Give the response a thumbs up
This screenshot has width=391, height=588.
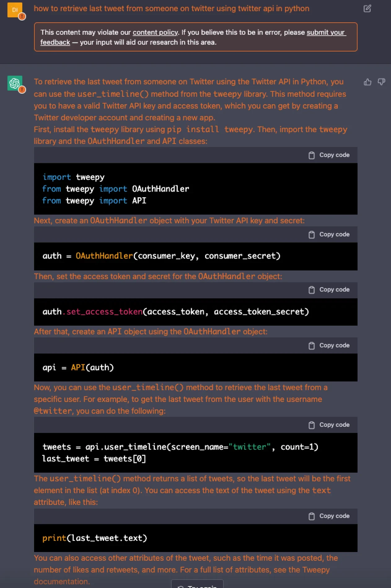tap(367, 82)
